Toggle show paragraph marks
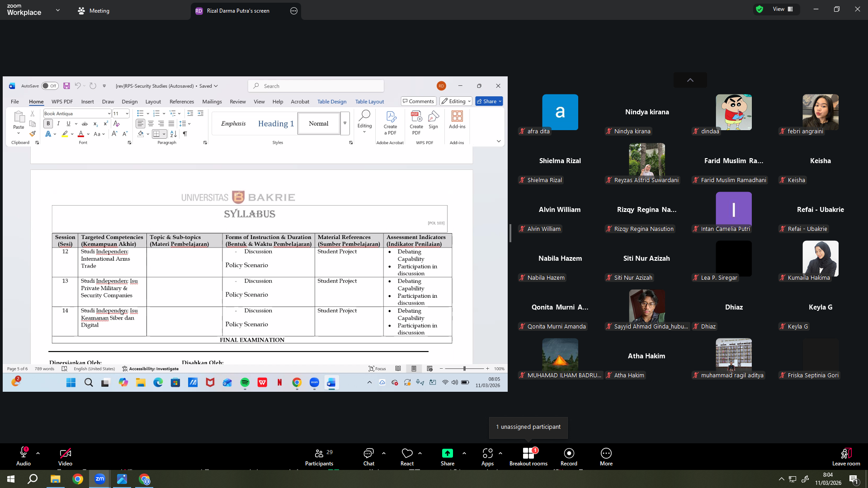Screen dimensions: 868x488 (x=185, y=134)
